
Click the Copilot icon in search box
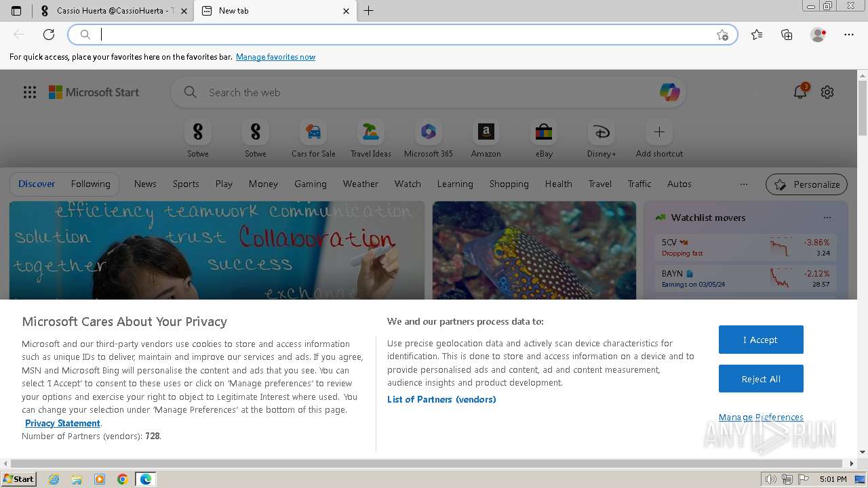[x=669, y=92]
